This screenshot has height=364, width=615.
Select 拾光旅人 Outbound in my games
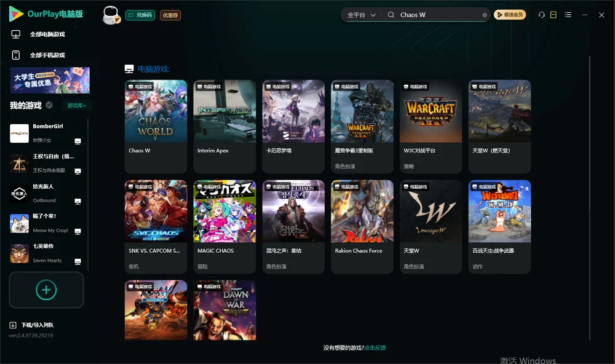47,193
